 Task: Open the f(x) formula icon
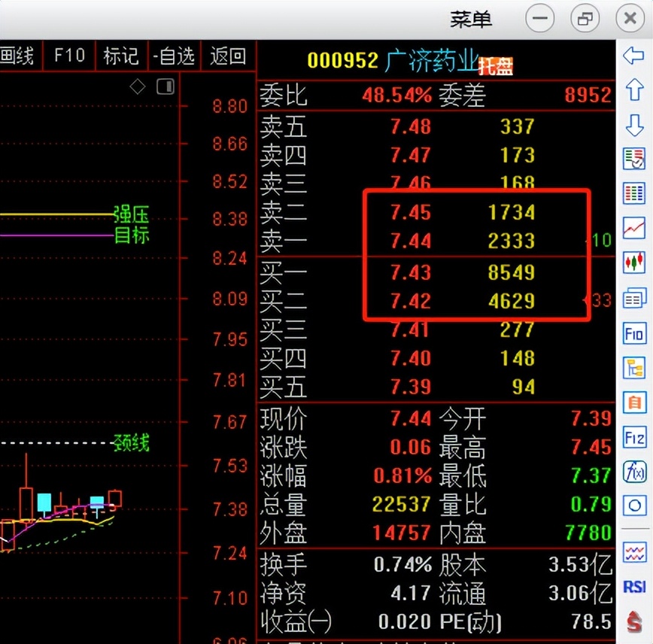[x=634, y=472]
